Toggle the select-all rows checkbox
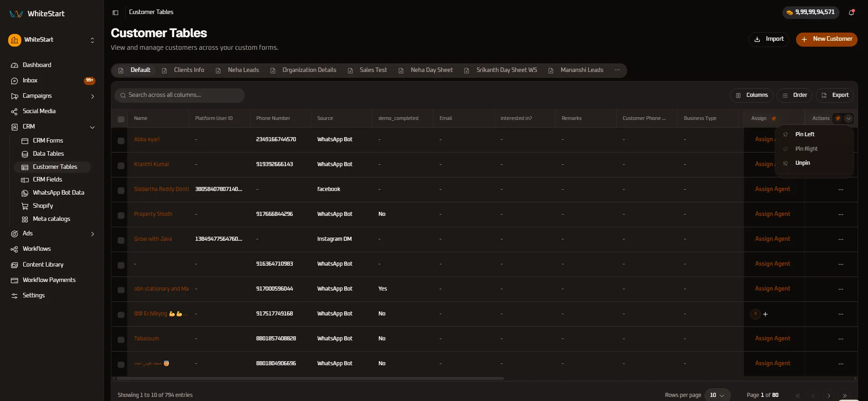This screenshot has height=401, width=868. (x=121, y=119)
